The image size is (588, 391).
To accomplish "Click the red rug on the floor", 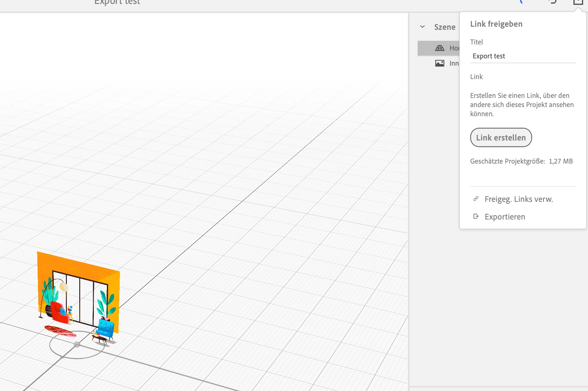I will (x=59, y=331).
